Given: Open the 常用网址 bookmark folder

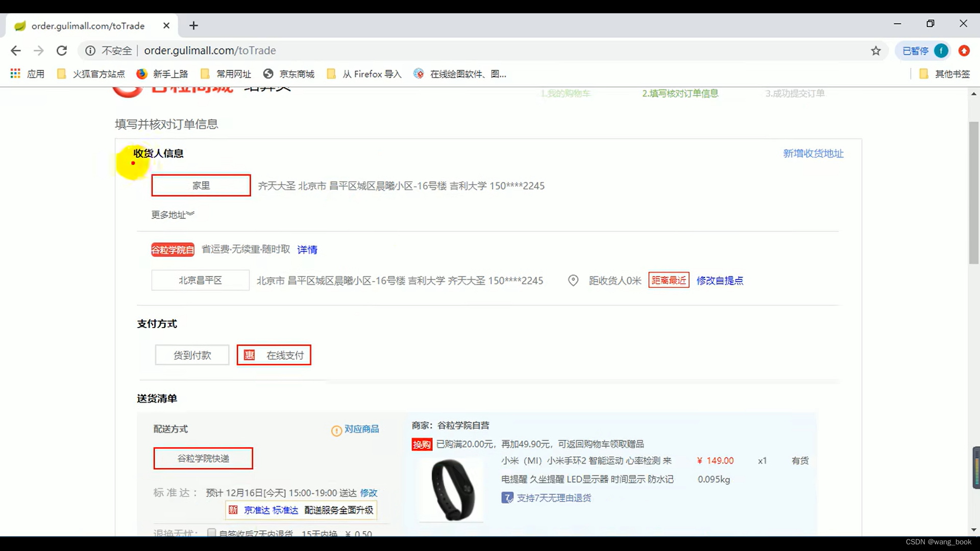Looking at the screenshot, I should (226, 74).
